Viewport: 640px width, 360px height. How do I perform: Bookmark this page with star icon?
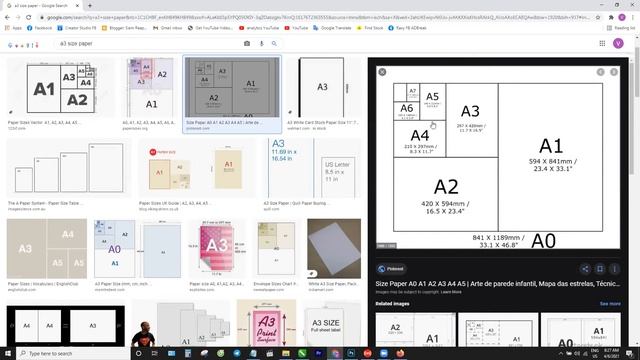pyautogui.click(x=598, y=17)
